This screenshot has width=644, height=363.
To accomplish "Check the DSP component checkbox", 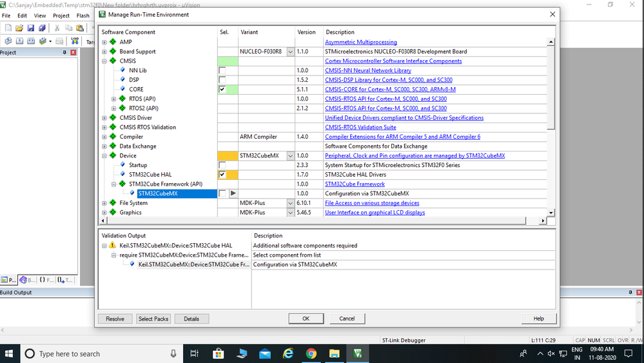I will click(x=222, y=80).
